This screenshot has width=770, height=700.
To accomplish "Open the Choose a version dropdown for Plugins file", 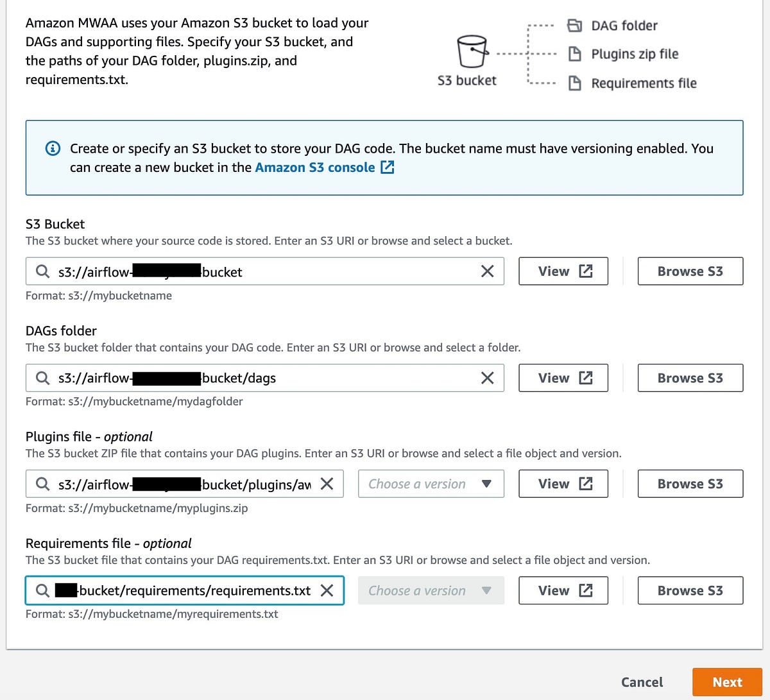I will [x=431, y=484].
